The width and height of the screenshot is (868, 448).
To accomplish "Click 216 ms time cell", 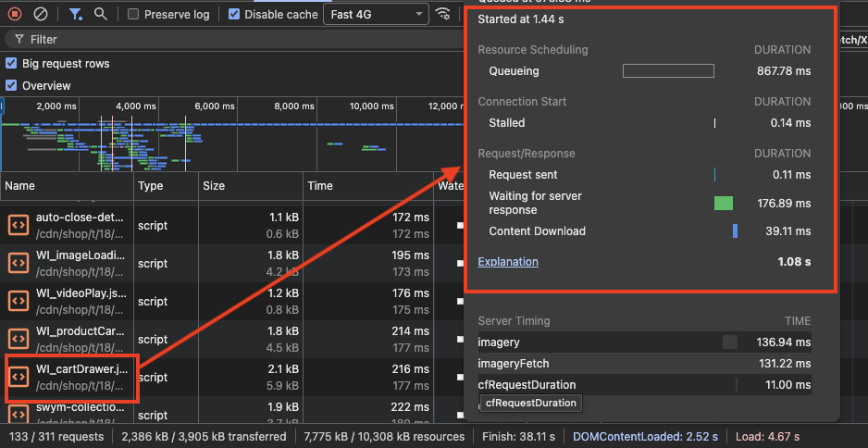I will 410,368.
